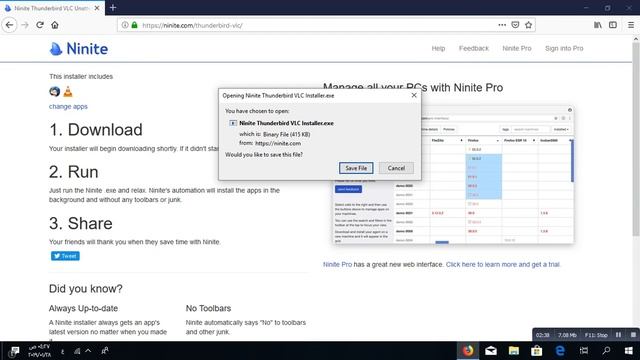Show site information icon in address bar
Image resolution: width=640 pixels, height=360 pixels.
(125, 25)
